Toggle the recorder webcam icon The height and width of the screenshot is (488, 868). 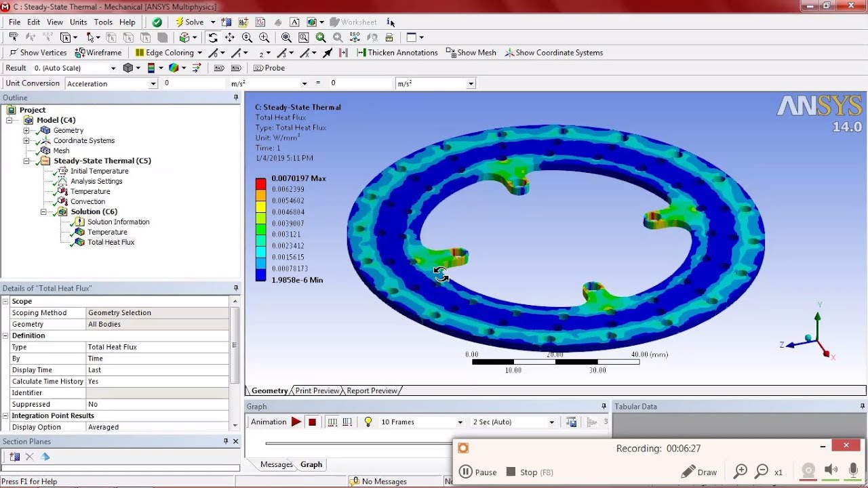click(x=808, y=472)
